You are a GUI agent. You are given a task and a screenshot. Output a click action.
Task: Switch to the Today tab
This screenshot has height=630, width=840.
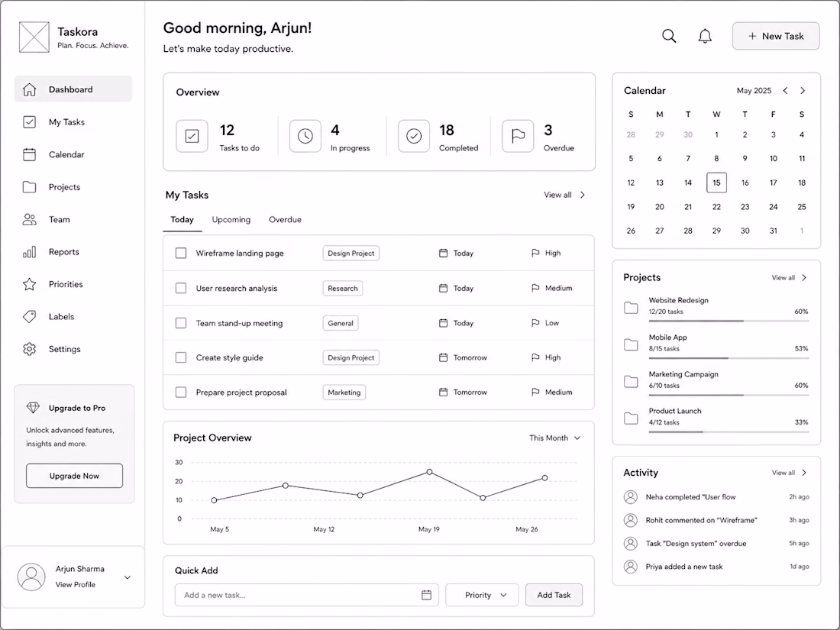[183, 220]
